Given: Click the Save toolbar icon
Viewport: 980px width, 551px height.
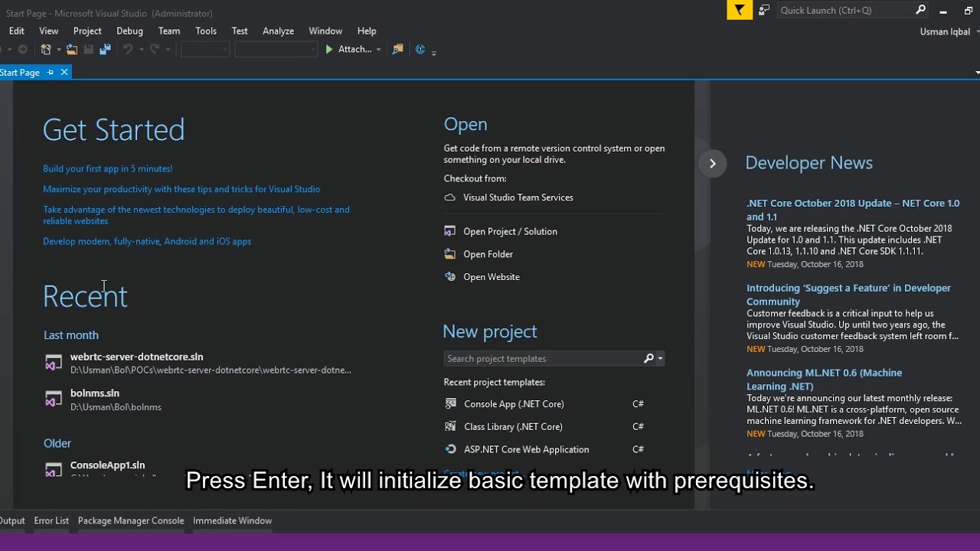Looking at the screenshot, I should coord(89,49).
